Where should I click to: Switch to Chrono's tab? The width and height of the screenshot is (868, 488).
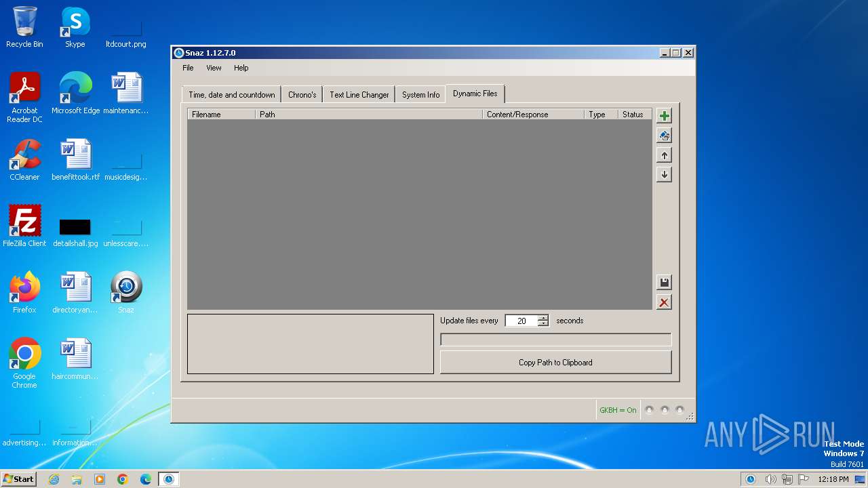coord(302,95)
